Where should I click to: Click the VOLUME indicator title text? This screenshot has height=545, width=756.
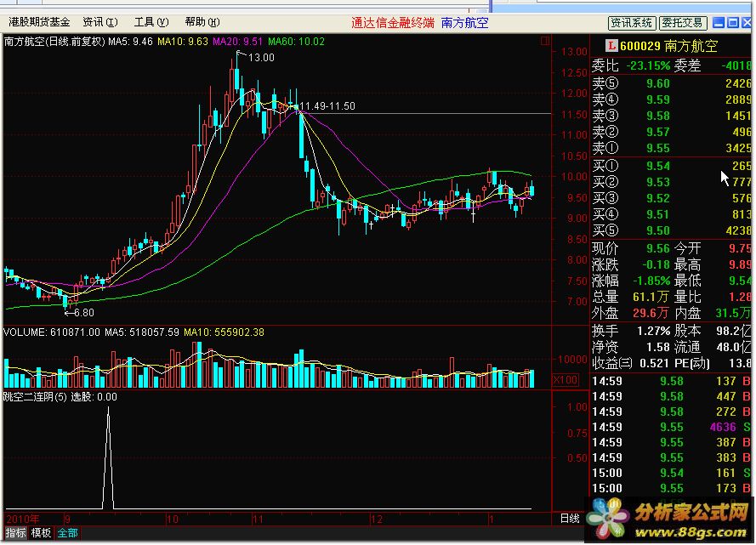pyautogui.click(x=25, y=332)
